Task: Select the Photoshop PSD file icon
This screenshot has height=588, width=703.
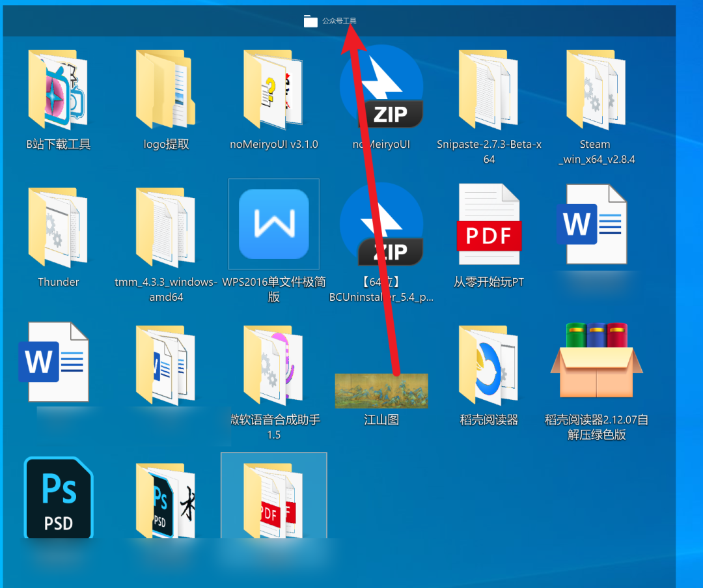Action: point(59,497)
